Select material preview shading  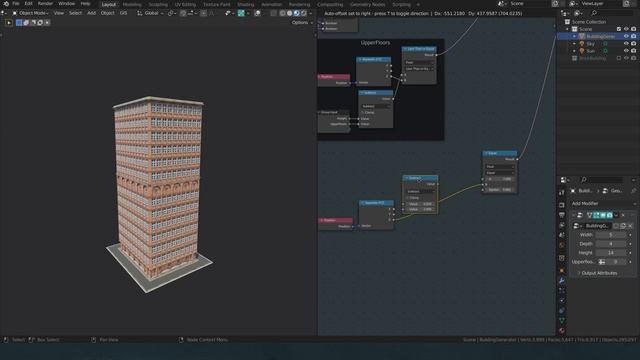point(296,13)
